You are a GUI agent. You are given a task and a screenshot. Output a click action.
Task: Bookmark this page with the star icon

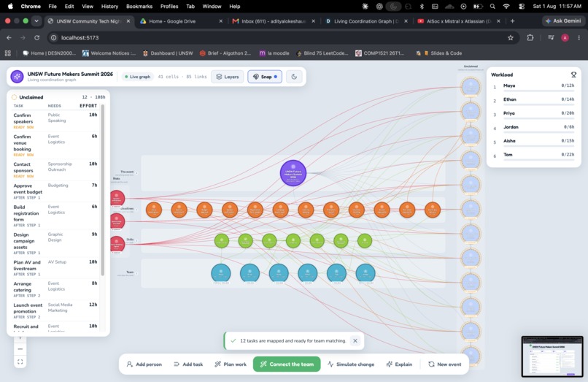click(x=511, y=37)
